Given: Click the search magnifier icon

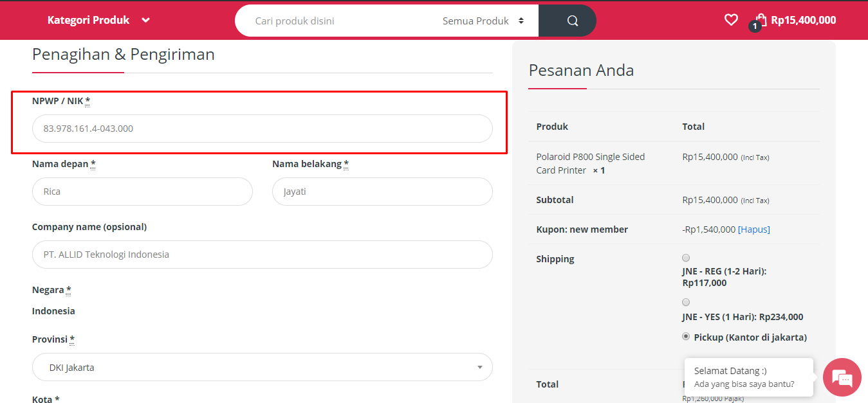Looking at the screenshot, I should 572,21.
